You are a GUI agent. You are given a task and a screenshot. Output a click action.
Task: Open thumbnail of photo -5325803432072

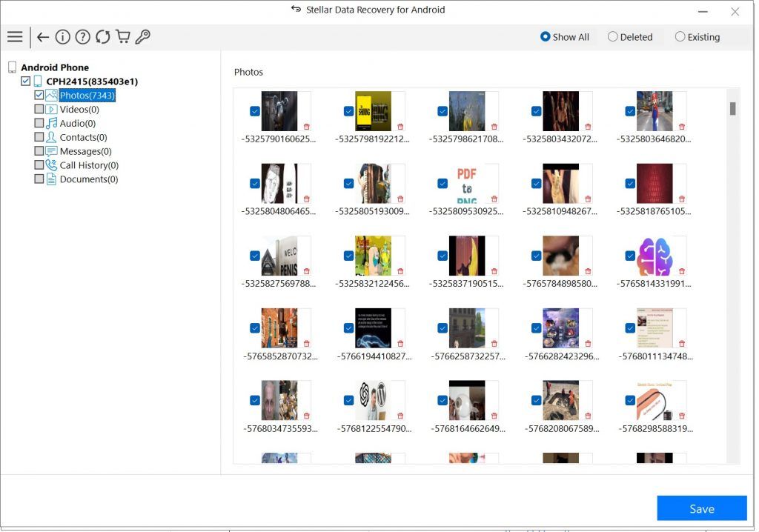pyautogui.click(x=560, y=111)
